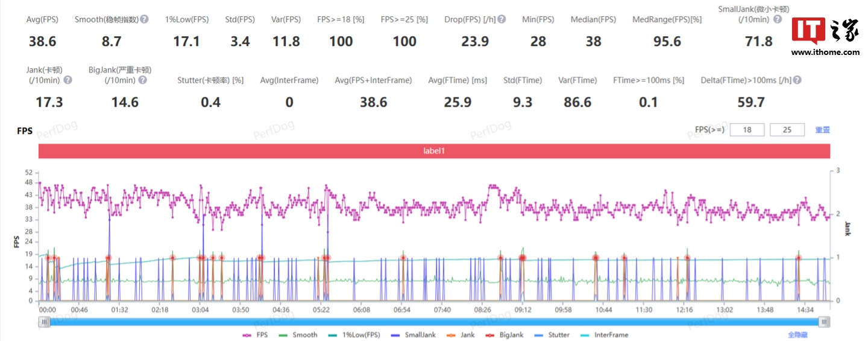Image resolution: width=868 pixels, height=341 pixels.
Task: Click the FPS threshold field showing 18
Action: point(747,130)
